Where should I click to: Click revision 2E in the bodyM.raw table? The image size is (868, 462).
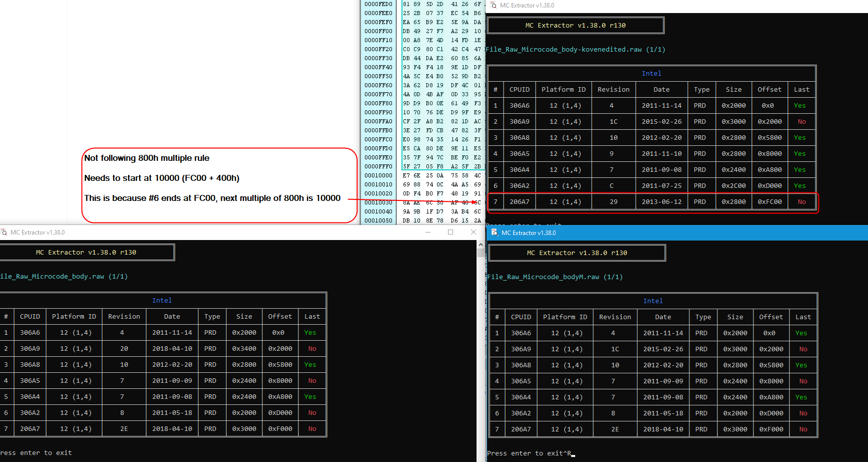pyautogui.click(x=615, y=429)
